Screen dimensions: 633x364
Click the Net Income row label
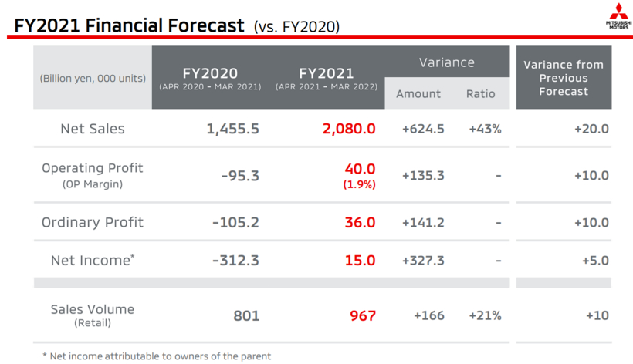(93, 260)
